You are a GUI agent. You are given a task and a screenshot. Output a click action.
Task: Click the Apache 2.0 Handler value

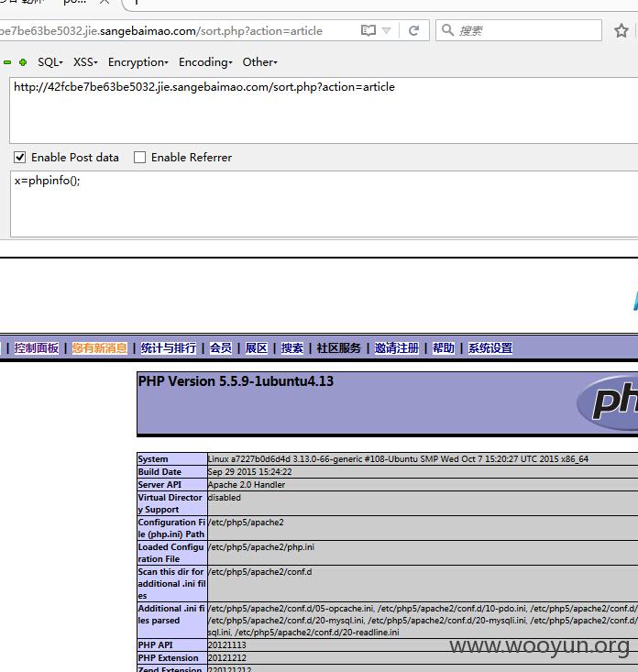(x=247, y=485)
